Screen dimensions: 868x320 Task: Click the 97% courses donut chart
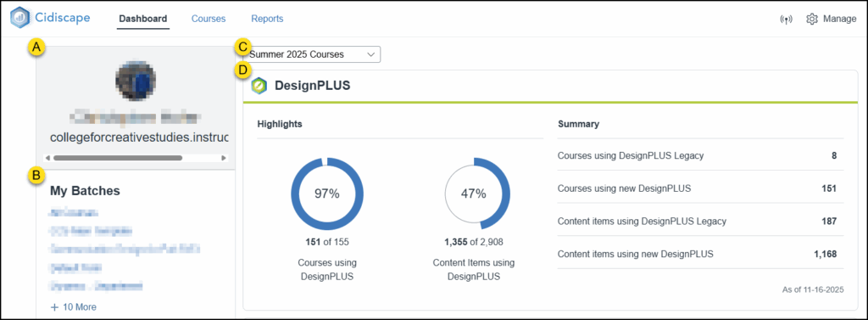tap(327, 194)
